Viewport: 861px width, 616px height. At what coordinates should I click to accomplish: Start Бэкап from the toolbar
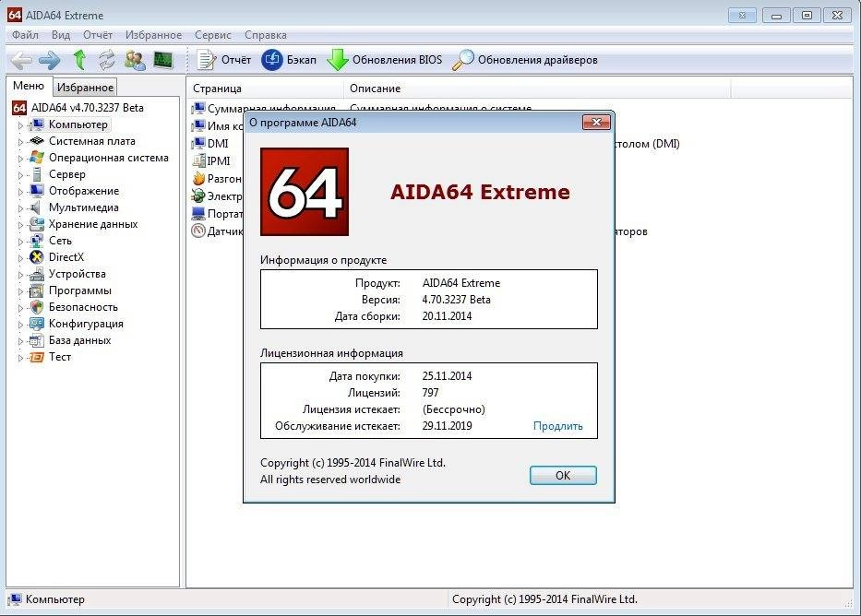tap(289, 60)
